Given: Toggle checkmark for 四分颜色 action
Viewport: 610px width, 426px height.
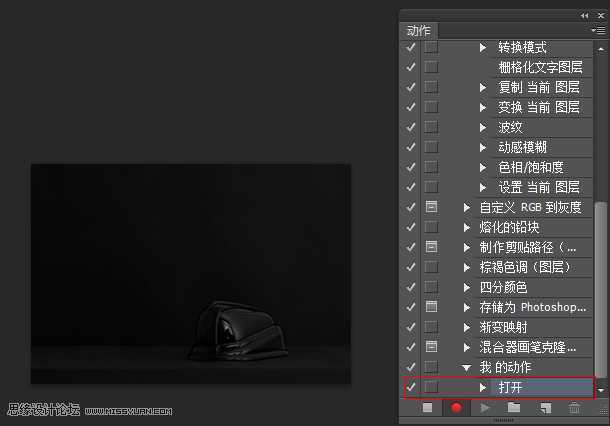Looking at the screenshot, I should click(410, 287).
